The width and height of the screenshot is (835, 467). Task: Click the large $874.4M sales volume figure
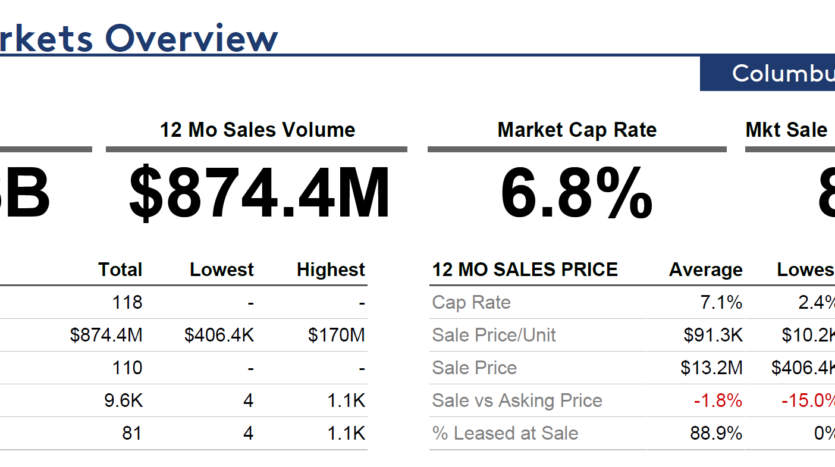(x=259, y=193)
